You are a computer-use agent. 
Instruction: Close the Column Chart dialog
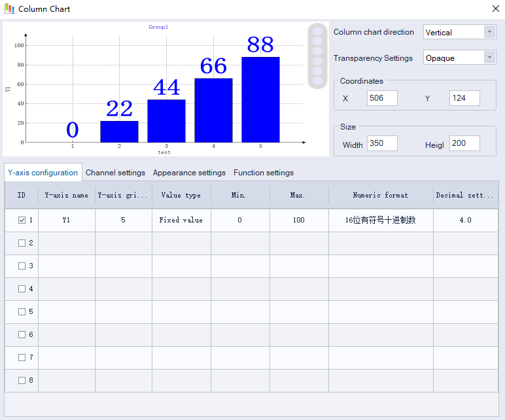496,9
